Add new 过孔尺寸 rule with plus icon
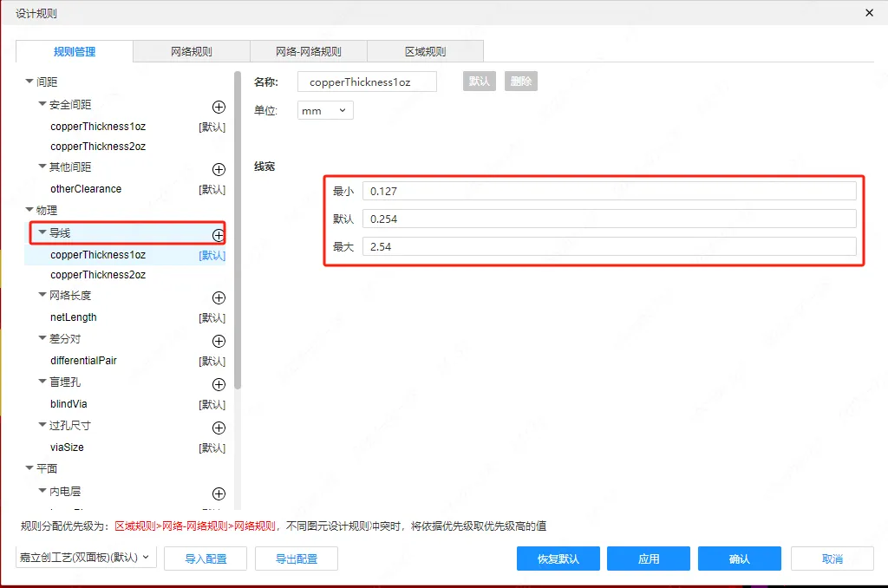This screenshot has height=588, width=888. tap(219, 428)
